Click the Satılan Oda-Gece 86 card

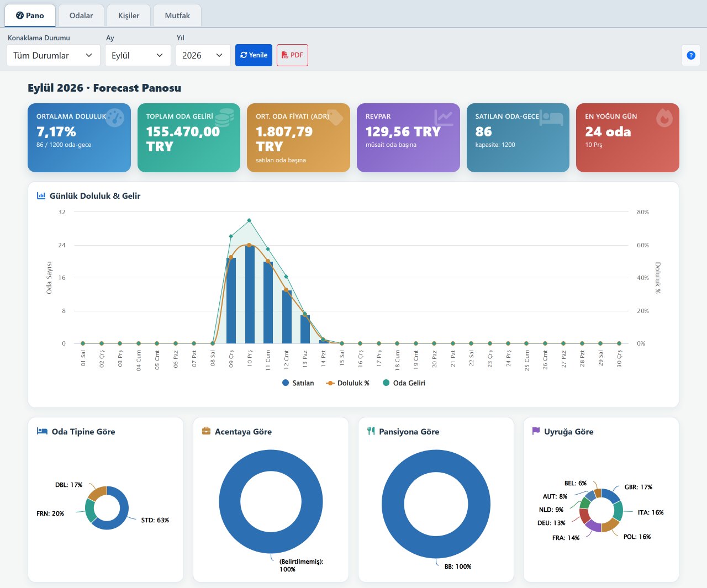(518, 137)
